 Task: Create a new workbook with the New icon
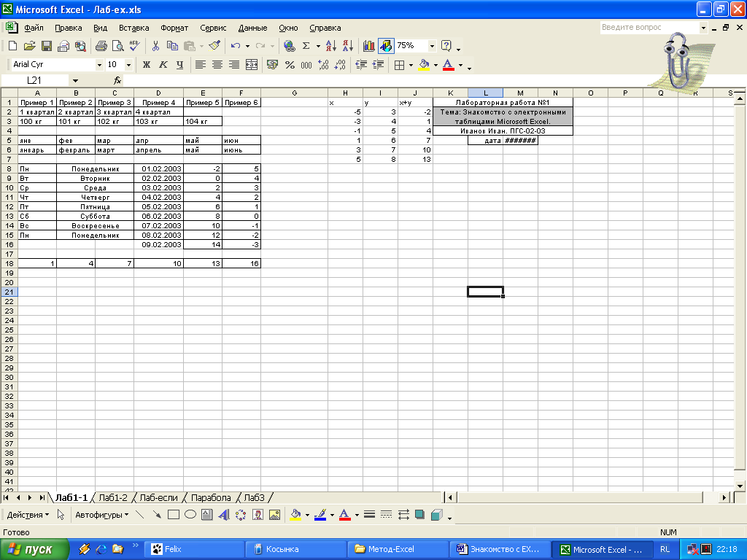pos(12,46)
